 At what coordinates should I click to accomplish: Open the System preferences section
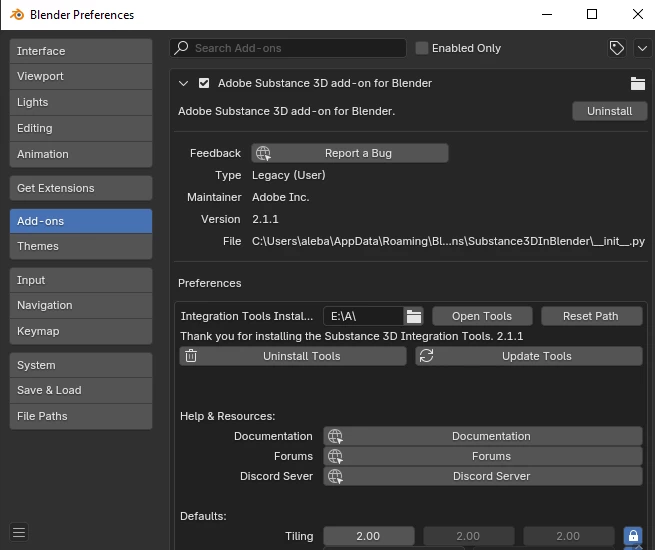81,365
